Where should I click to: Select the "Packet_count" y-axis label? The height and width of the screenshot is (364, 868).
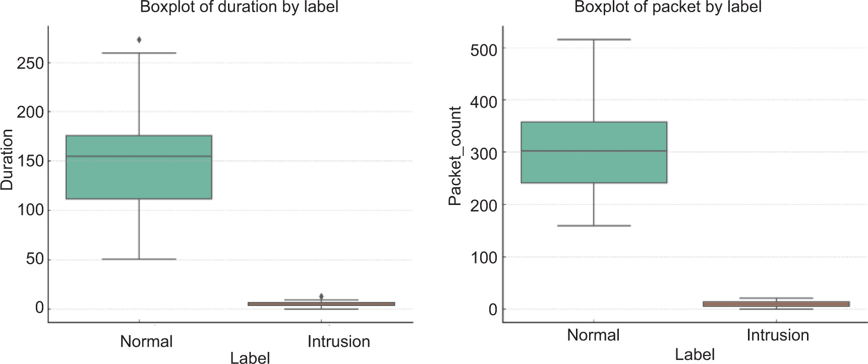click(x=455, y=156)
